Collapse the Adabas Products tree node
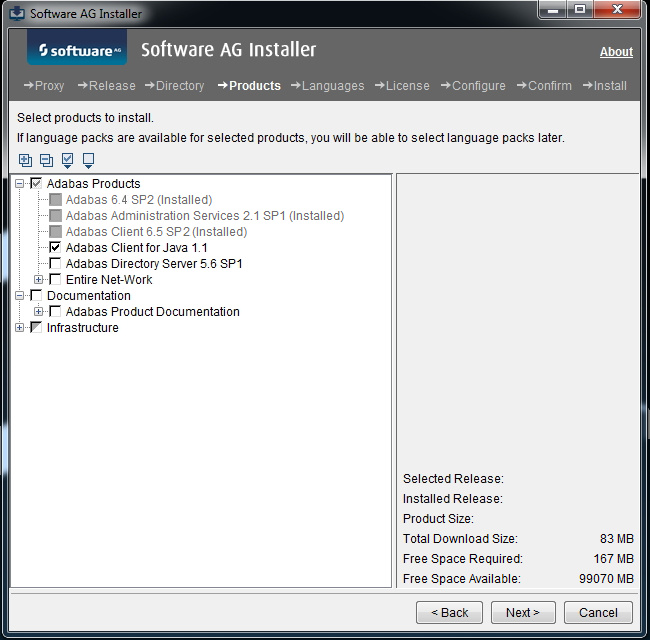650x640 pixels. coord(20,184)
